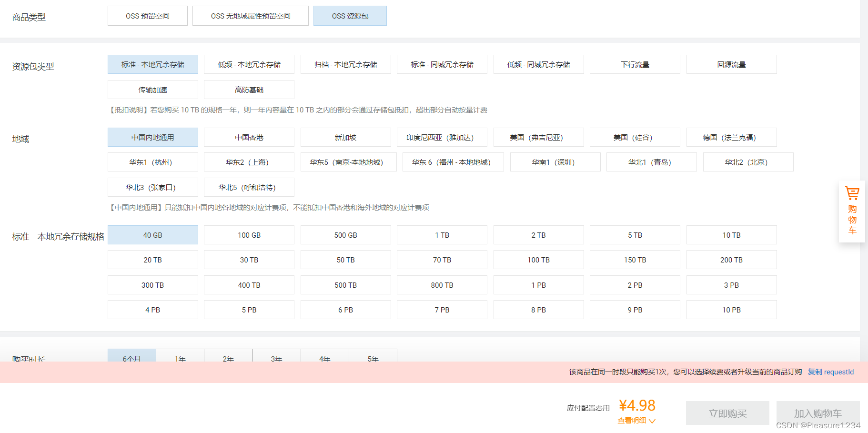The height and width of the screenshot is (433, 868).
Task: Pick 德国 (法兰克福) region
Action: (732, 137)
